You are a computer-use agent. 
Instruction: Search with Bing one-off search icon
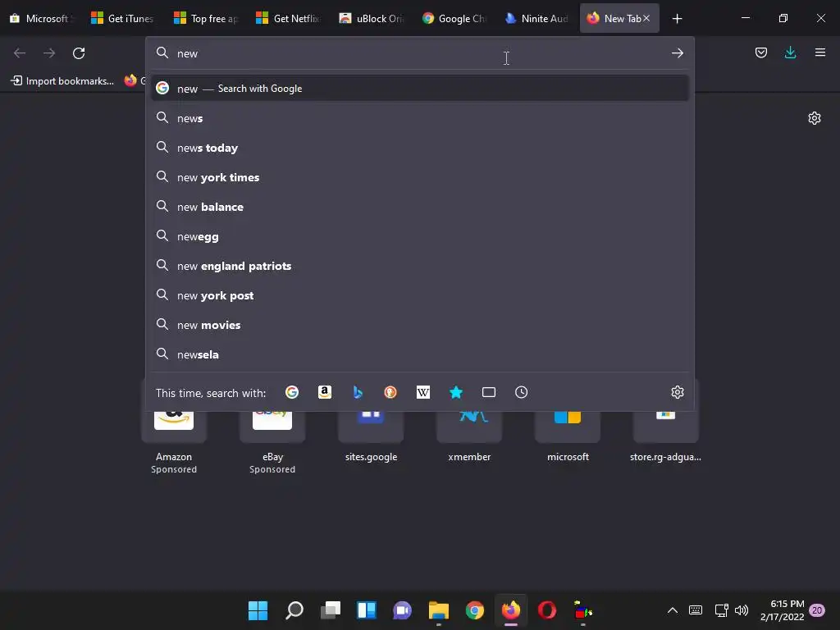click(358, 392)
